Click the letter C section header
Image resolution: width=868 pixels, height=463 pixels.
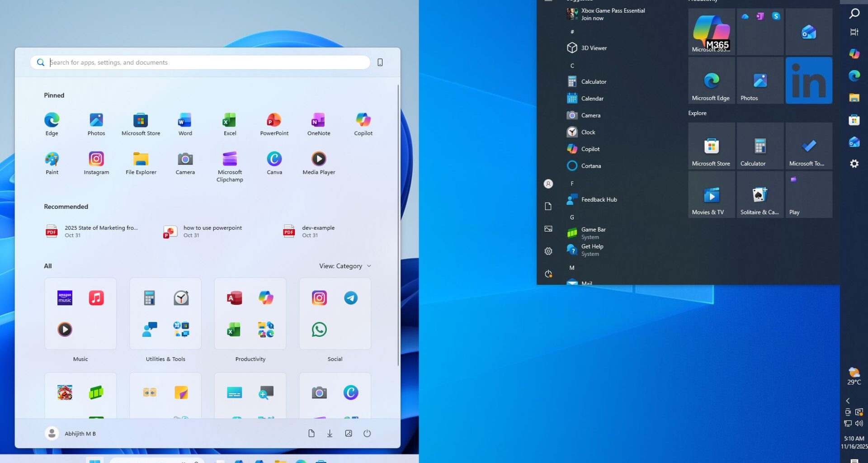point(572,66)
